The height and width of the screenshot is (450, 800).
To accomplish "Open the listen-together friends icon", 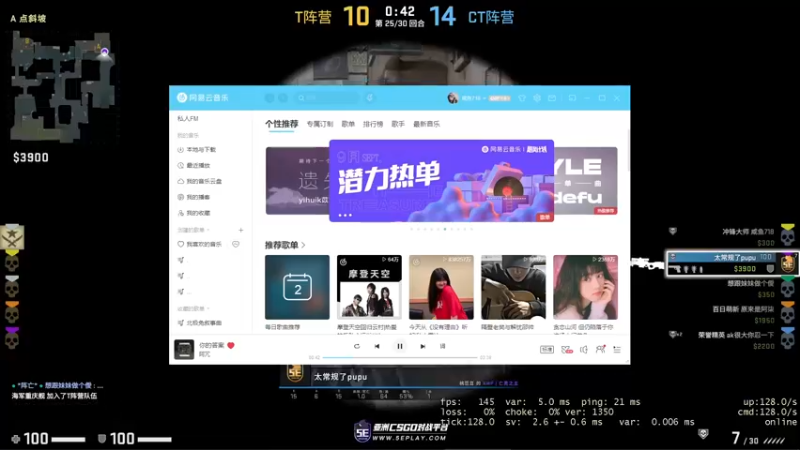I will click(x=601, y=349).
